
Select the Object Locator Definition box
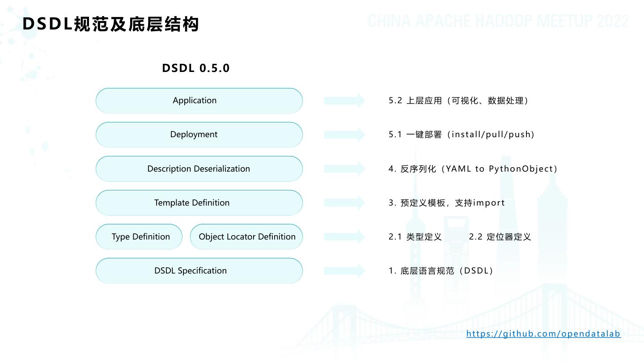(x=246, y=236)
